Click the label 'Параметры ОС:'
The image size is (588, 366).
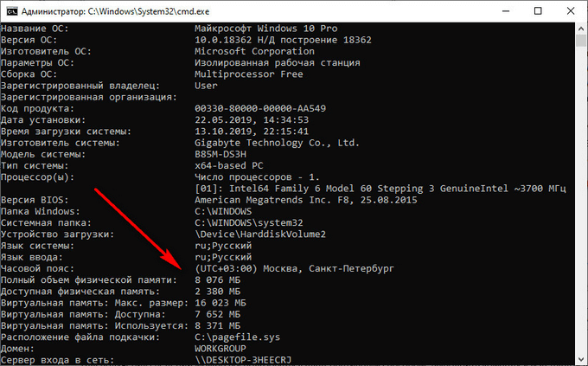pyautogui.click(x=37, y=62)
